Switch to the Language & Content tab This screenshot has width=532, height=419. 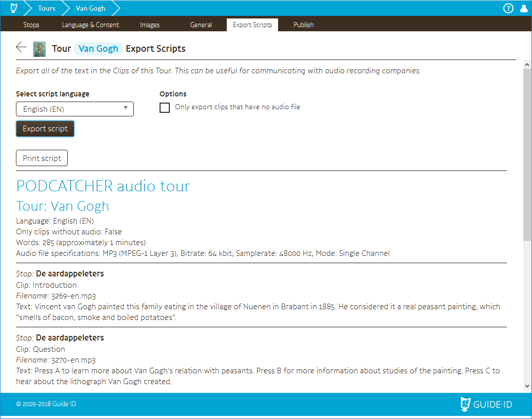[x=90, y=25]
